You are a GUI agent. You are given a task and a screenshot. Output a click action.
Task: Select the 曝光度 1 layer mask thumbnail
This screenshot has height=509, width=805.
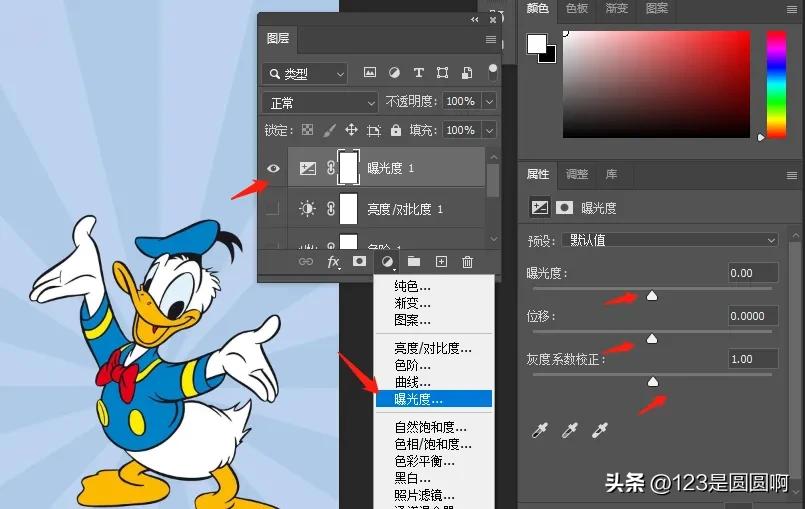pyautogui.click(x=349, y=168)
